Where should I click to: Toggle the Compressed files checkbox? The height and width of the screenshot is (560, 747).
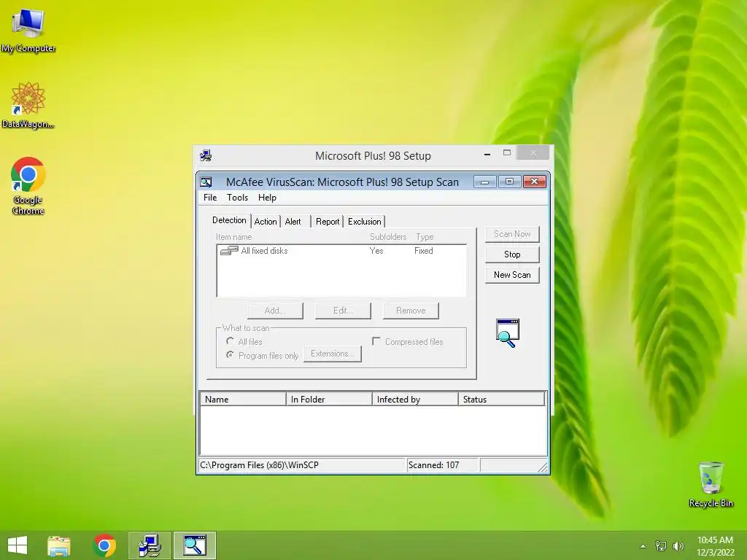coord(376,341)
